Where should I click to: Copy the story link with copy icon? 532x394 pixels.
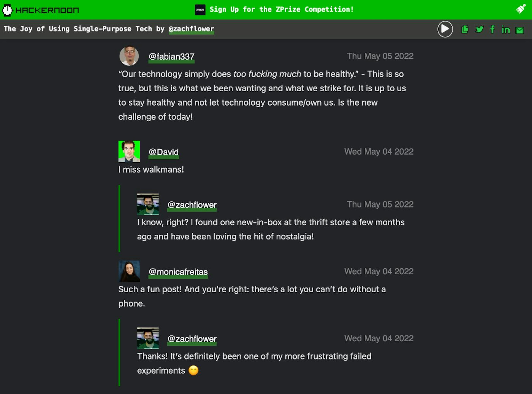[x=465, y=29]
